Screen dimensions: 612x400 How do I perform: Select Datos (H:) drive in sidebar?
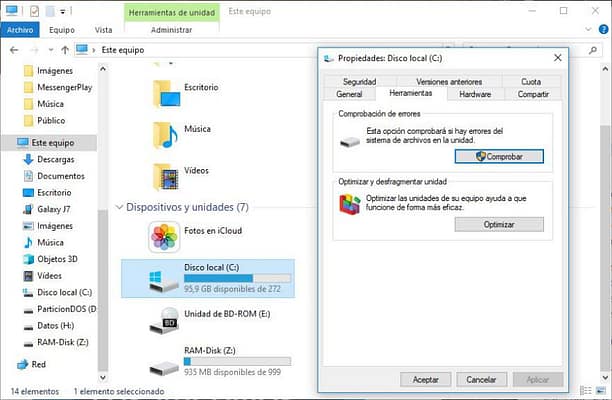(49, 325)
